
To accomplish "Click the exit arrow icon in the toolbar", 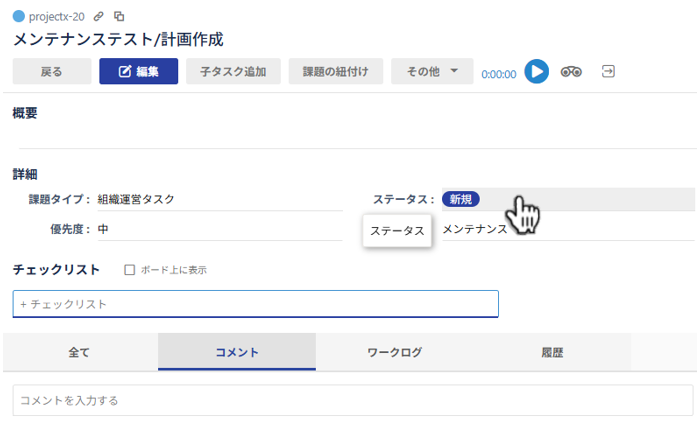I will click(x=608, y=71).
